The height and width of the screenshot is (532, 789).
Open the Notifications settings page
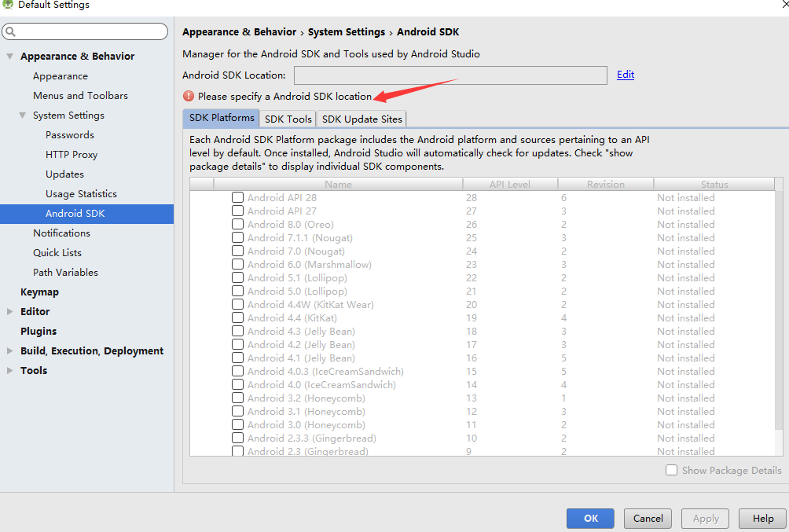pyautogui.click(x=62, y=233)
